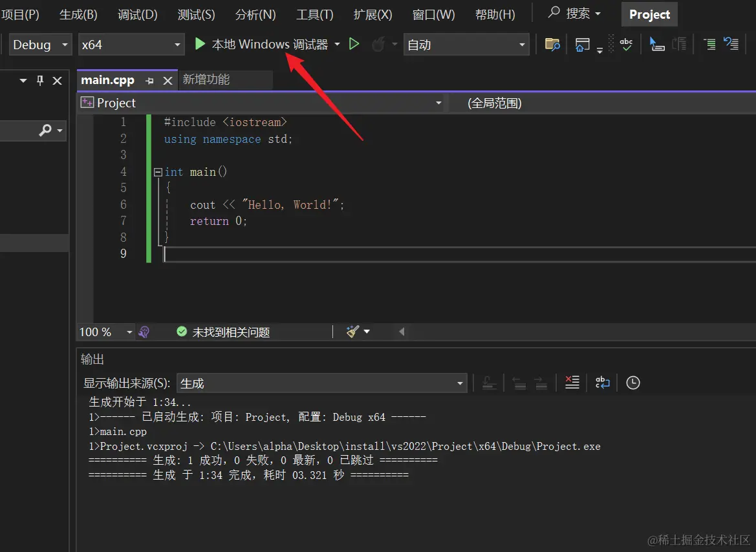Screen dimensions: 756x552
Task: Open the 项目(P) menu
Action: [20, 14]
